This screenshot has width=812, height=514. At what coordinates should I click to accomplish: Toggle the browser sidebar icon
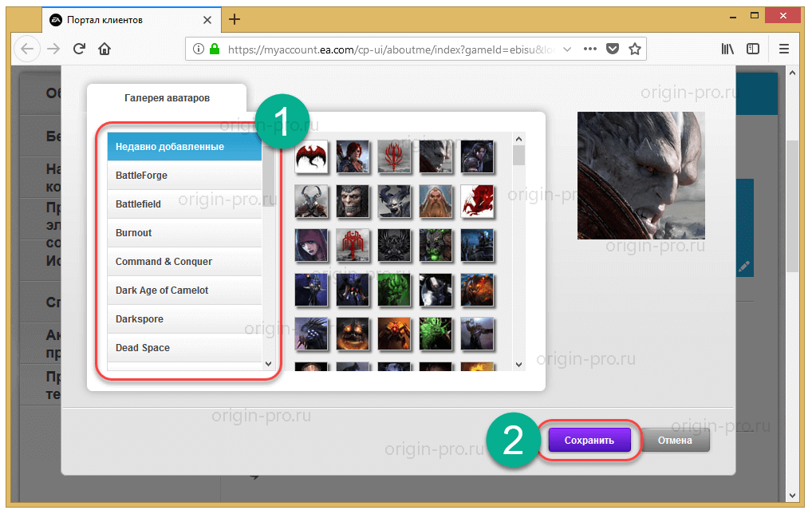(x=752, y=49)
